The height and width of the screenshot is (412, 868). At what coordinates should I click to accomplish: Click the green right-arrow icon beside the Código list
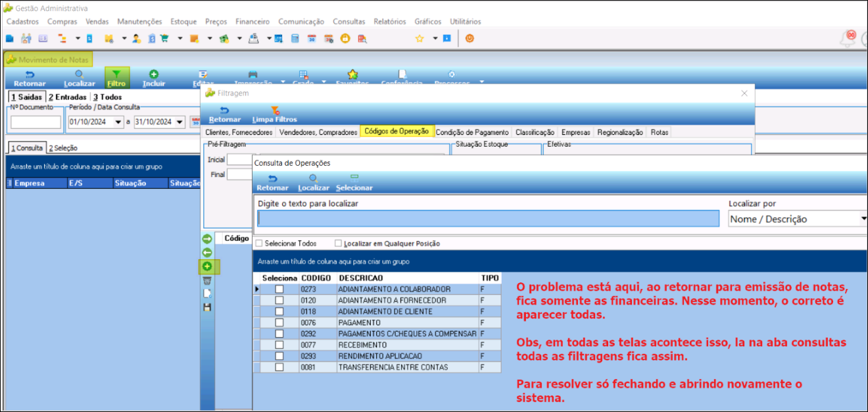[x=207, y=239]
